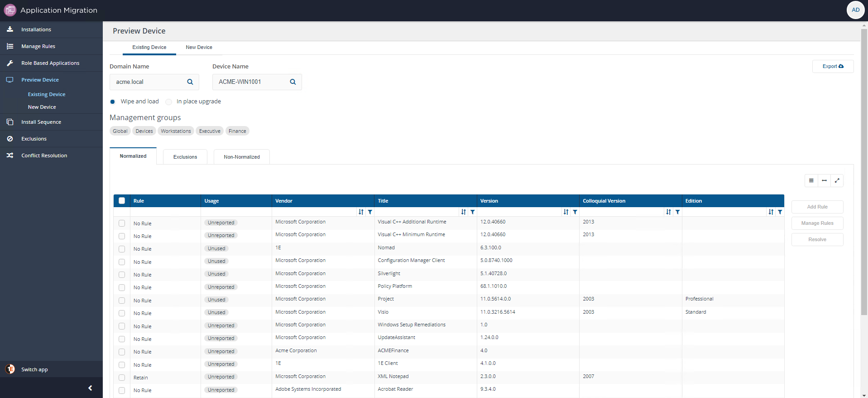Click the Role Based Applications wrench icon
Viewport: 868px width, 398px height.
(x=10, y=63)
